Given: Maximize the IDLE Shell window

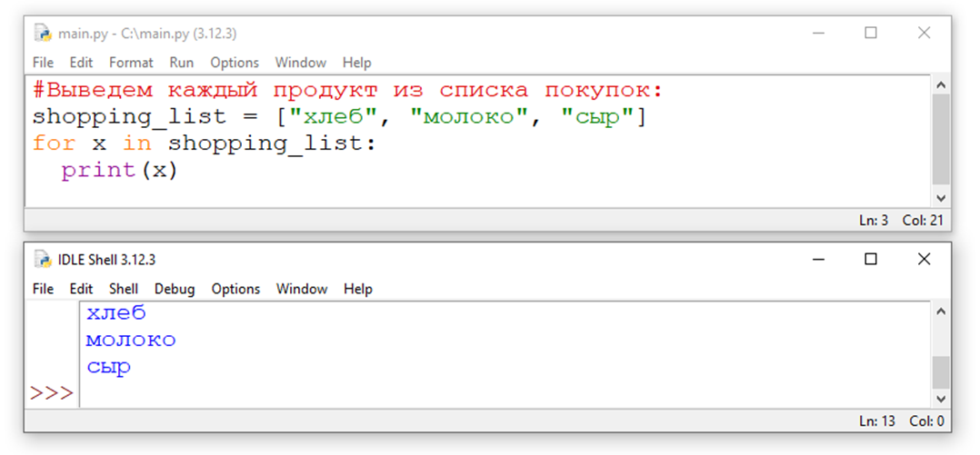Looking at the screenshot, I should pos(871,259).
